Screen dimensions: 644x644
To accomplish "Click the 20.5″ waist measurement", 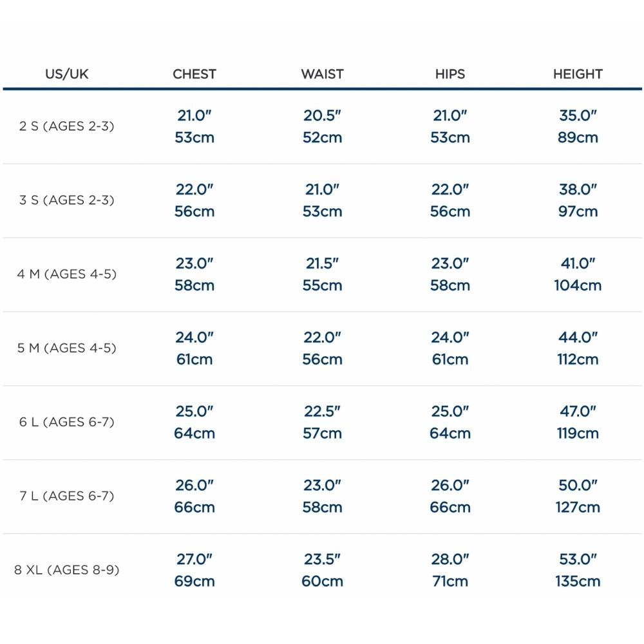I will click(322, 116).
